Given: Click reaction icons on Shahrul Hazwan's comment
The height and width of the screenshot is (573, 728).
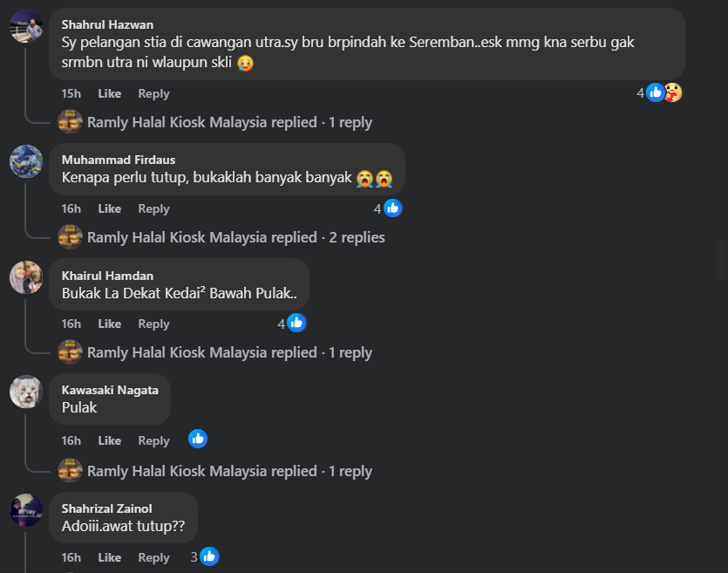Looking at the screenshot, I should [663, 92].
